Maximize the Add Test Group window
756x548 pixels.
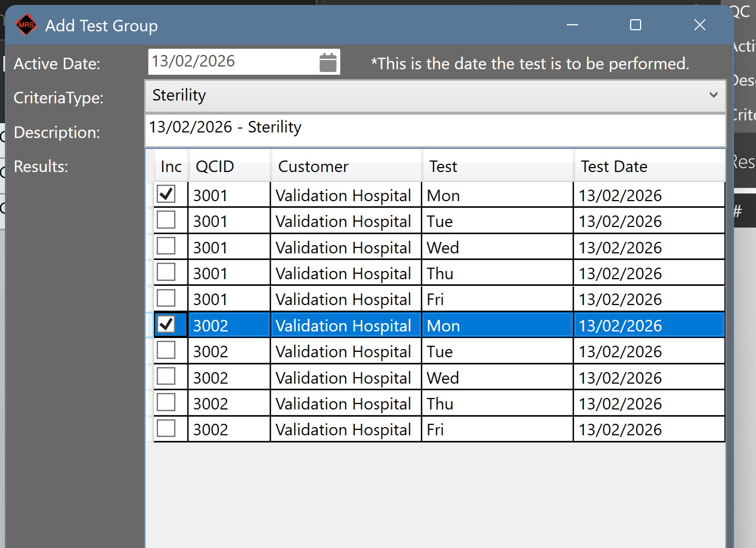point(636,25)
